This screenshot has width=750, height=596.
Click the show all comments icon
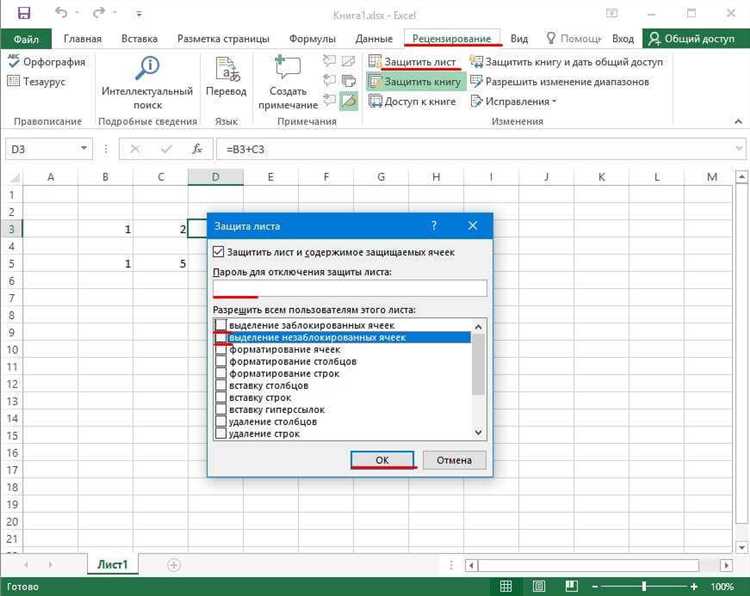pyautogui.click(x=349, y=81)
